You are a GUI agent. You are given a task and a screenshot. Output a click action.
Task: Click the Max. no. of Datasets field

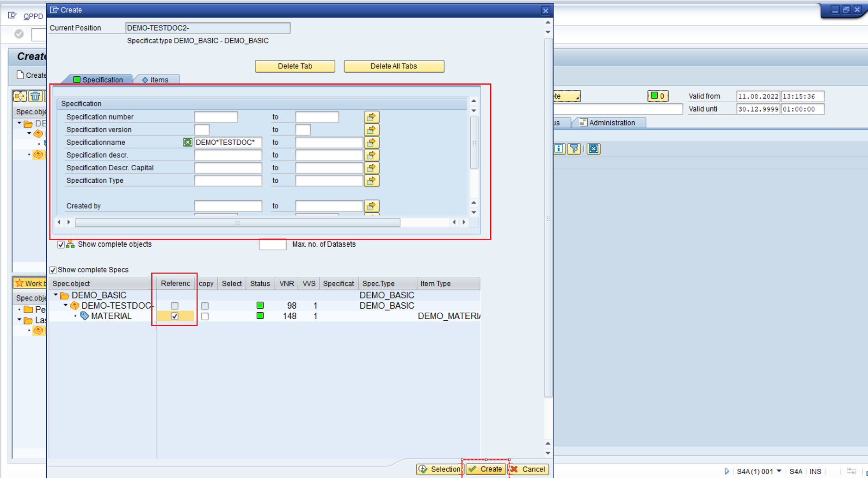272,244
